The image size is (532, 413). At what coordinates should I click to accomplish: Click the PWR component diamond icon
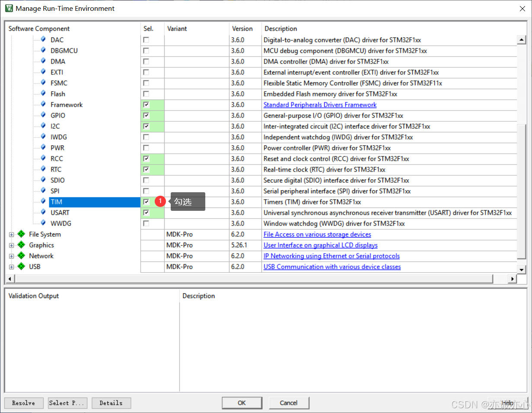[43, 147]
